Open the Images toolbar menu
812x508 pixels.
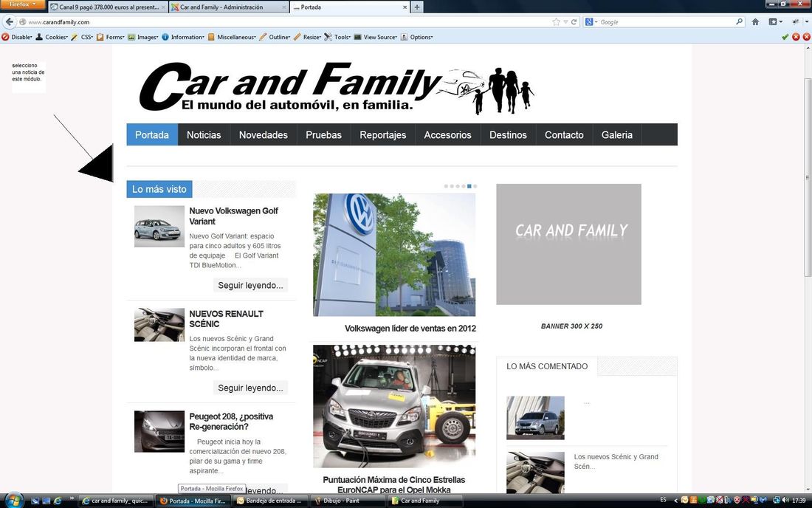[143, 37]
